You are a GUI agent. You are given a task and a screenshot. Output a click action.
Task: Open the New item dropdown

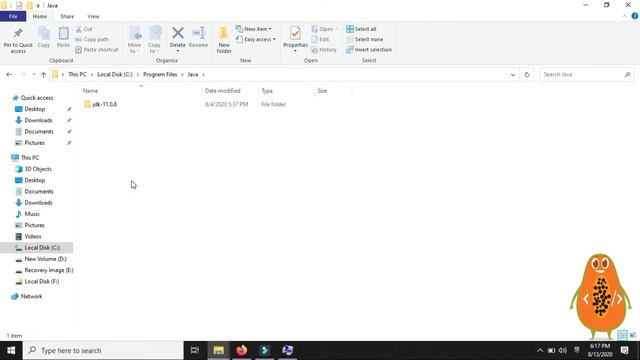pyautogui.click(x=254, y=29)
